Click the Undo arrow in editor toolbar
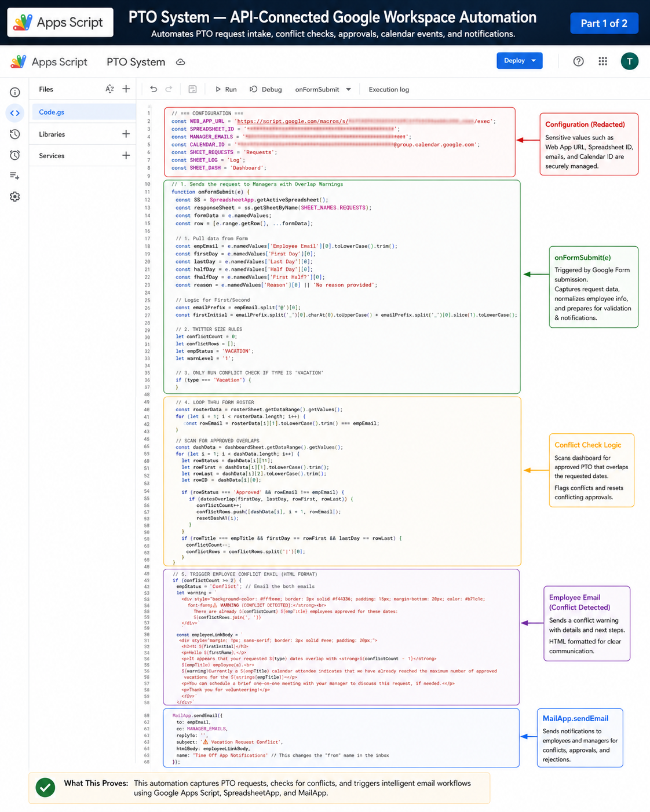 pos(154,89)
